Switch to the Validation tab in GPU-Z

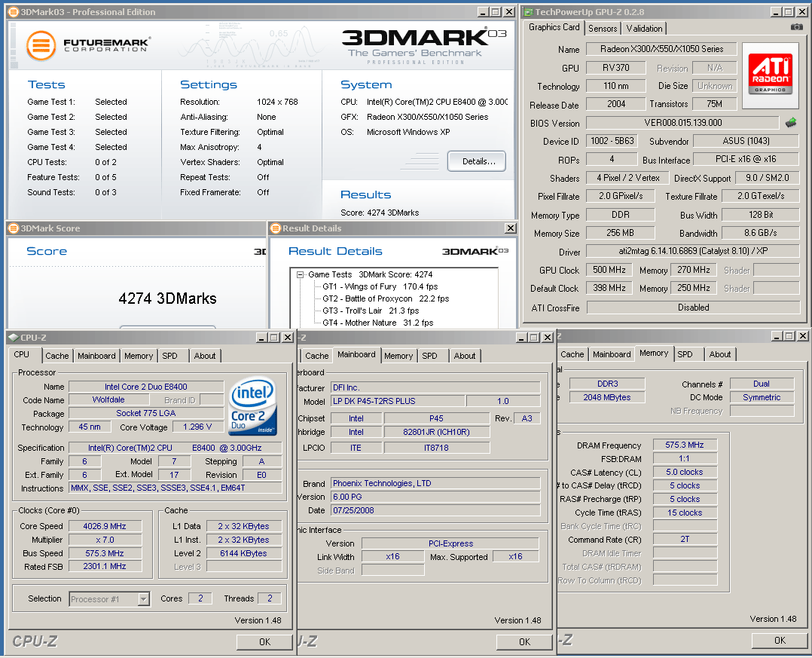644,29
